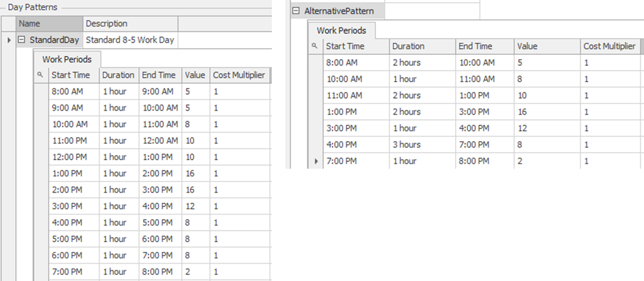This screenshot has height=281, width=644.
Task: Select '2 hours' duration in AlternativePattern 8:00 AM row
Action: point(422,62)
